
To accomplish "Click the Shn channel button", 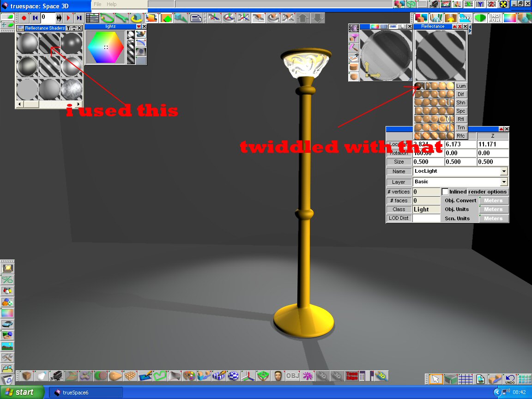I will coord(461,103).
